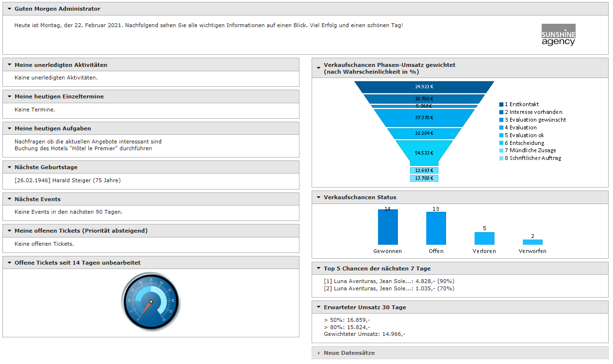Click the Gewonnen bar in status chart
This screenshot has height=364, width=613.
coord(387,227)
